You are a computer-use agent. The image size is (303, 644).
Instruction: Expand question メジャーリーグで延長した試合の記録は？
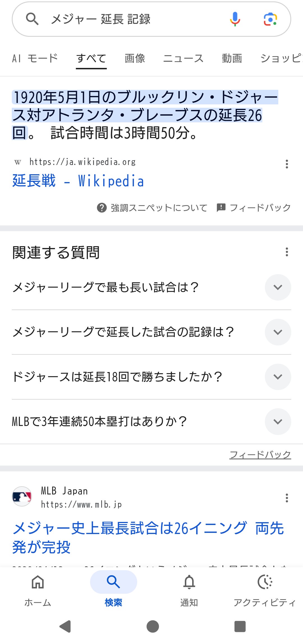[278, 332]
